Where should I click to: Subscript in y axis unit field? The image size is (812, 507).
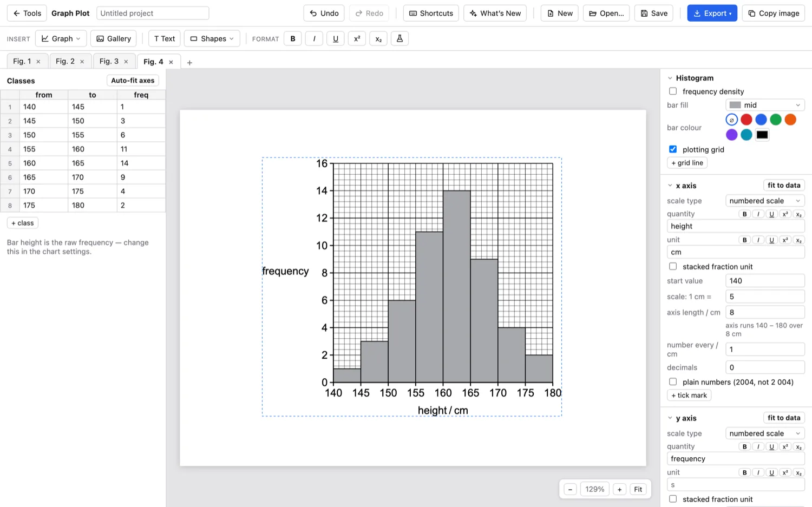click(x=799, y=473)
